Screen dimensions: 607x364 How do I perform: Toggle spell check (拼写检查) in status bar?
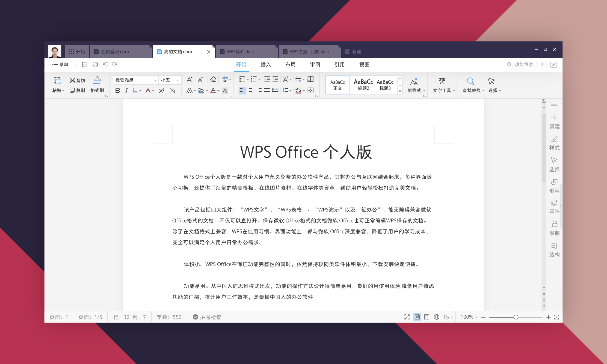pos(207,317)
